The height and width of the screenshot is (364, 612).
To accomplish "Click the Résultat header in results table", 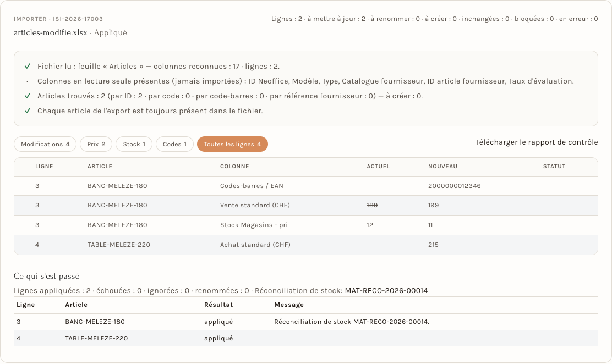I will [218, 305].
